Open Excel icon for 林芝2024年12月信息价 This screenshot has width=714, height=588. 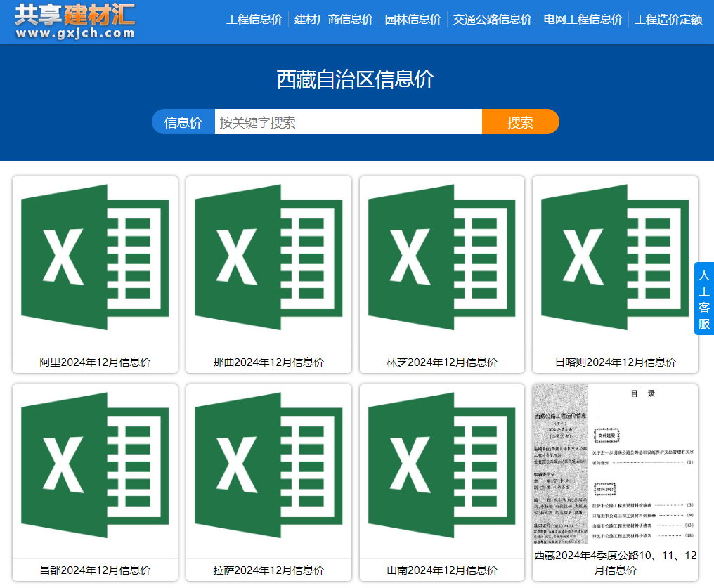tap(442, 257)
